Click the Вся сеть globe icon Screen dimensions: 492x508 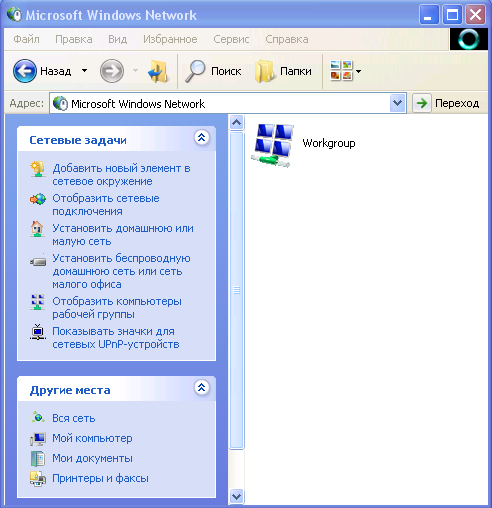[x=38, y=417]
